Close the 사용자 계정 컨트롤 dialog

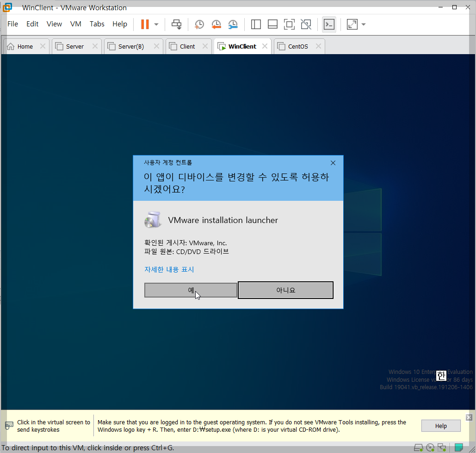(x=333, y=163)
